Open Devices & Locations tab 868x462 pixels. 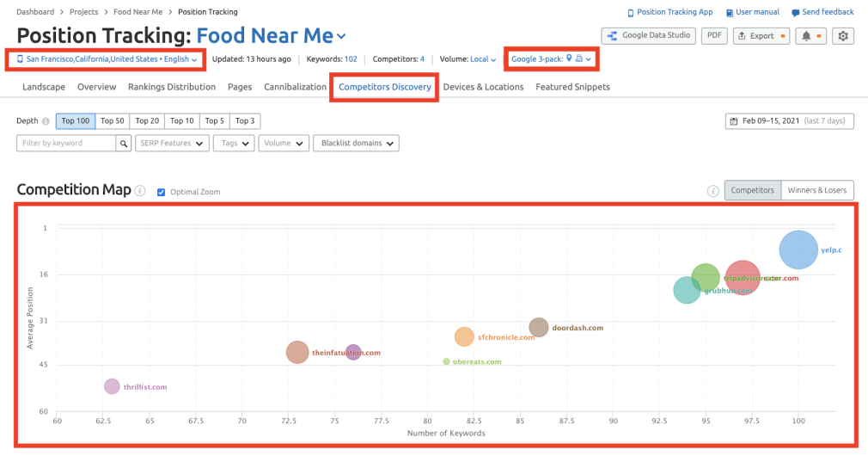pos(483,87)
